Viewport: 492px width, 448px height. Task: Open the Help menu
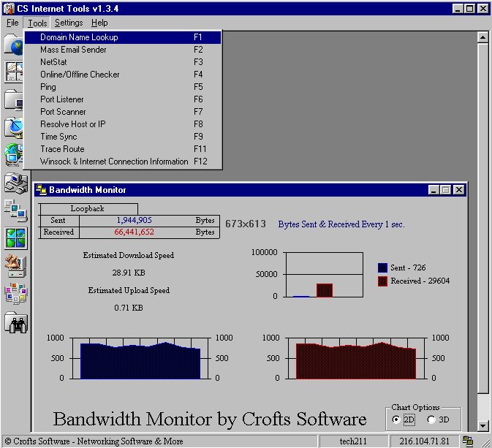(99, 23)
